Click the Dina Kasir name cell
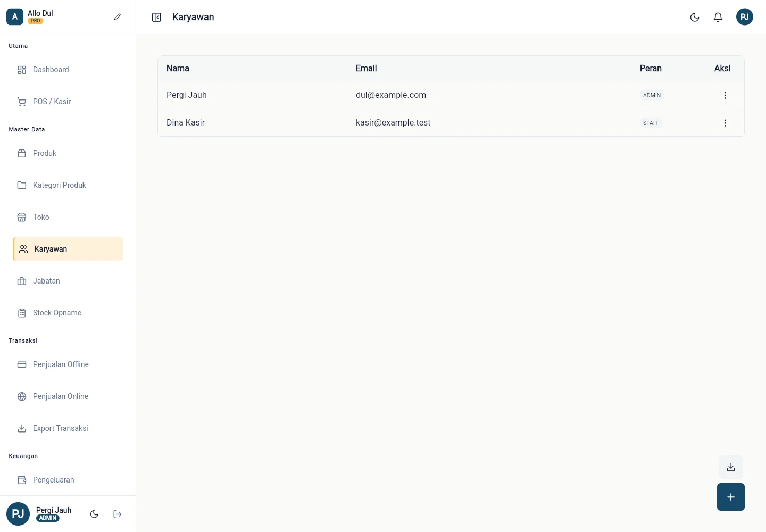This screenshot has height=532, width=766. pos(186,123)
